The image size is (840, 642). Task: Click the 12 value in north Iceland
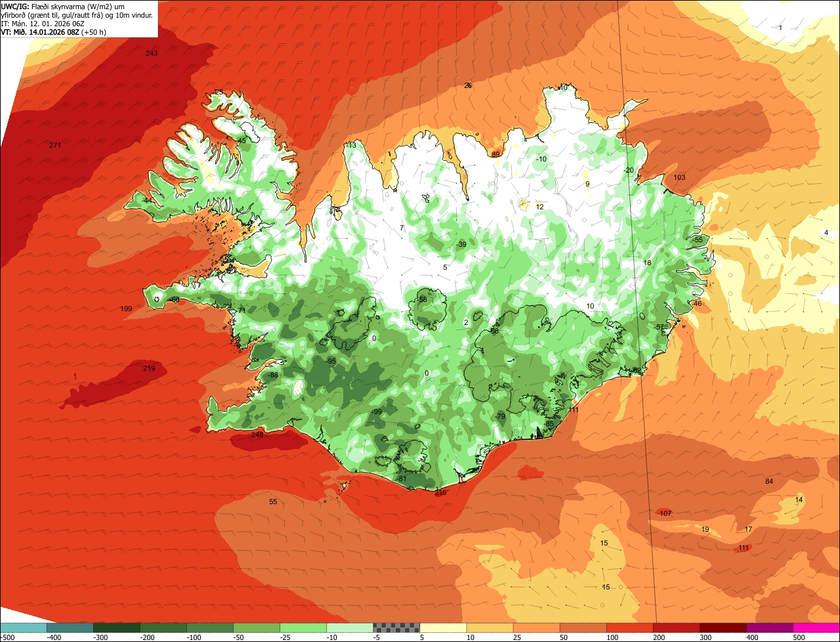coord(539,207)
